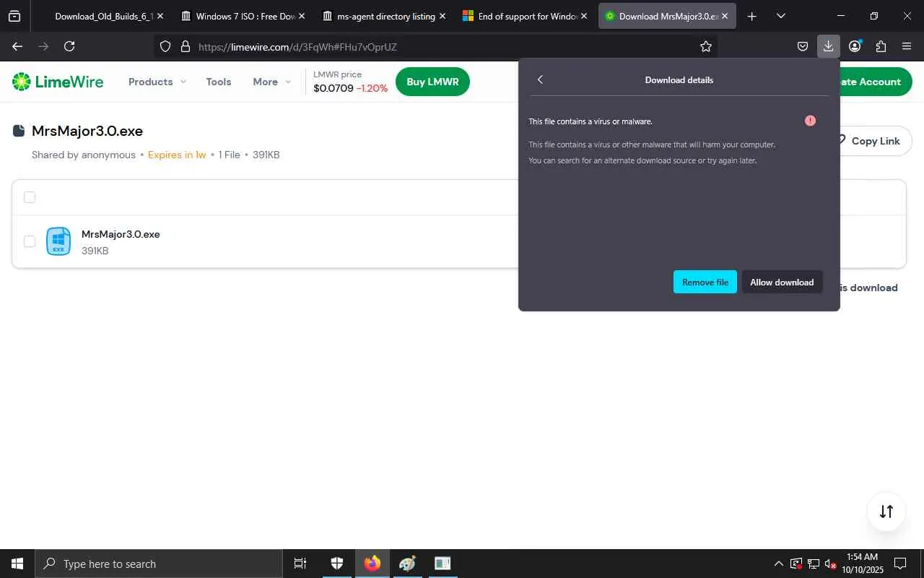The height and width of the screenshot is (578, 924).
Task: Show hidden system tray icons
Action: tap(778, 564)
